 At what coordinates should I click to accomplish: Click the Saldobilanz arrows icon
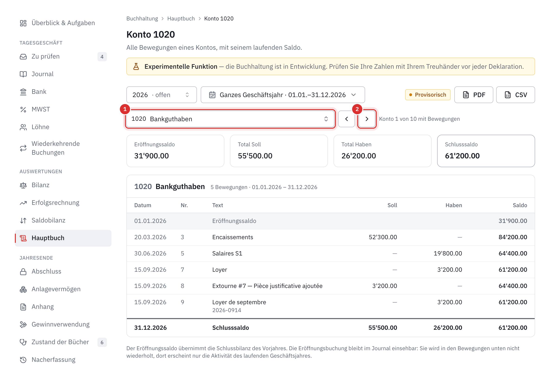pyautogui.click(x=23, y=220)
